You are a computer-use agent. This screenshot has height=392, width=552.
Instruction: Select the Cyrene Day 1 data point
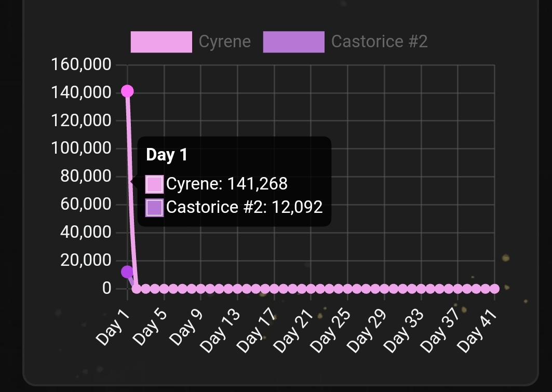click(x=127, y=91)
